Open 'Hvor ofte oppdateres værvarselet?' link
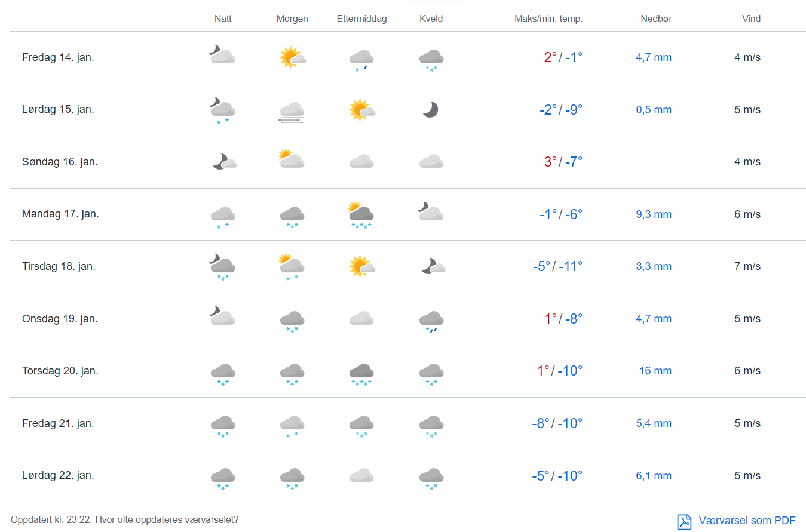The width and height of the screenshot is (806, 532). pos(167,520)
